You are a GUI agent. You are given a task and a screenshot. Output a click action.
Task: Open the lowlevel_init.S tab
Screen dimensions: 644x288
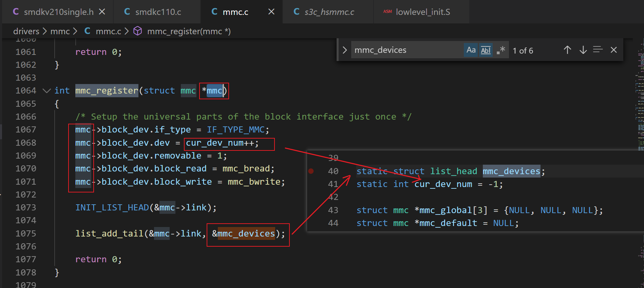click(423, 12)
